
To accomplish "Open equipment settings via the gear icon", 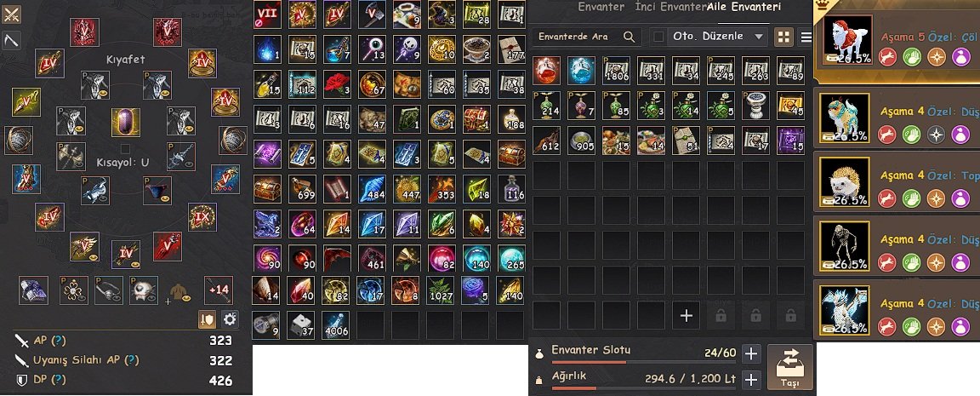I will (x=230, y=319).
